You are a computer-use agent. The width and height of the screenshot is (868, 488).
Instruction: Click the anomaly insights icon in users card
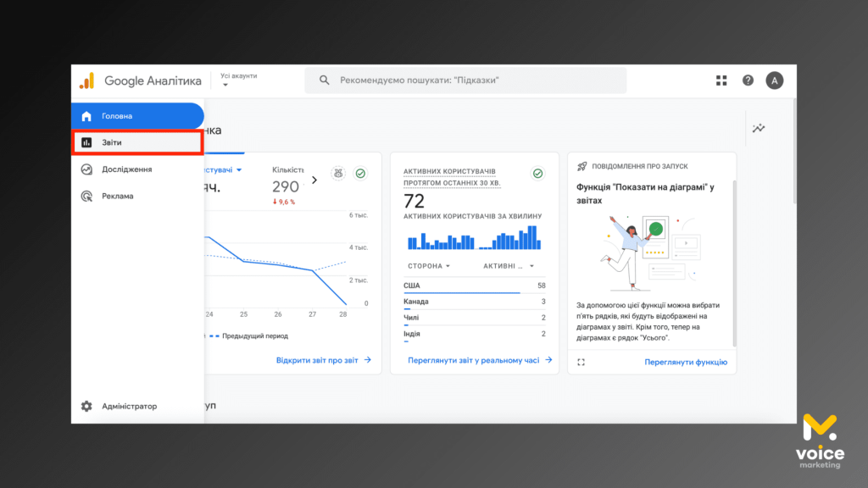click(337, 174)
